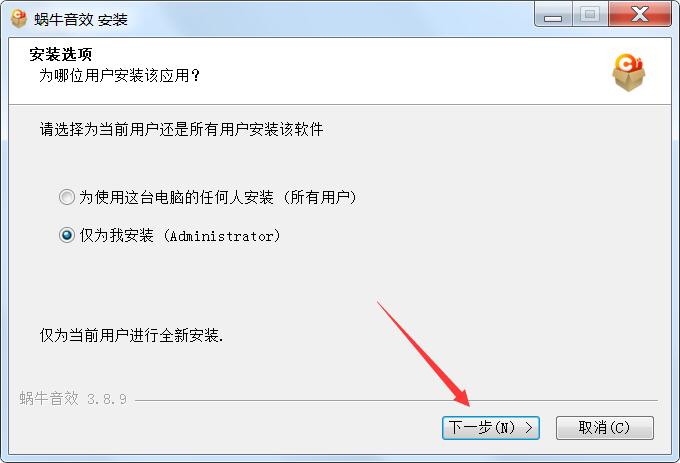The height and width of the screenshot is (463, 680).
Task: Click the 为使用这台电脑的任何人安装 label text
Action: pos(177,197)
